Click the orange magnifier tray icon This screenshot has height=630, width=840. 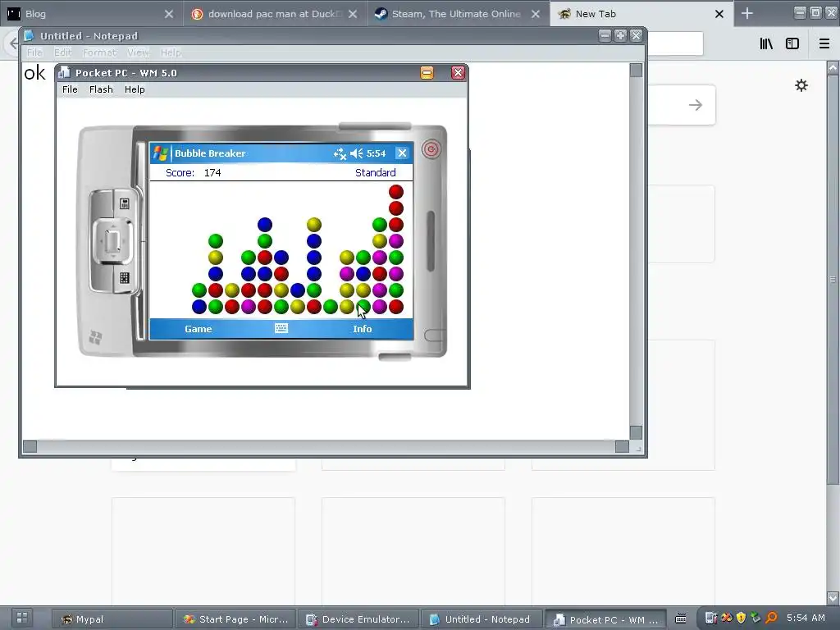click(x=771, y=619)
